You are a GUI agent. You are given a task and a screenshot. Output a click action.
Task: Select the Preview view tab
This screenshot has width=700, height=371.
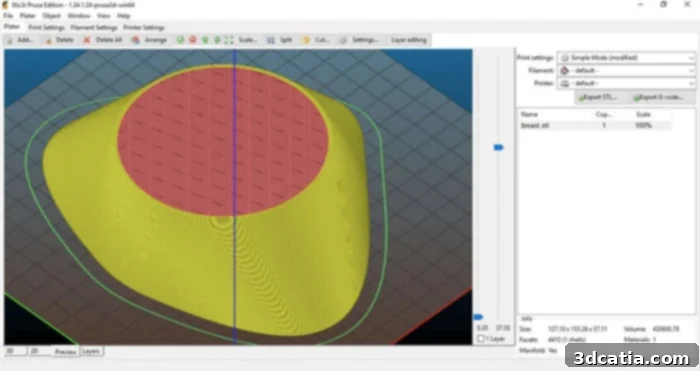[x=66, y=352]
